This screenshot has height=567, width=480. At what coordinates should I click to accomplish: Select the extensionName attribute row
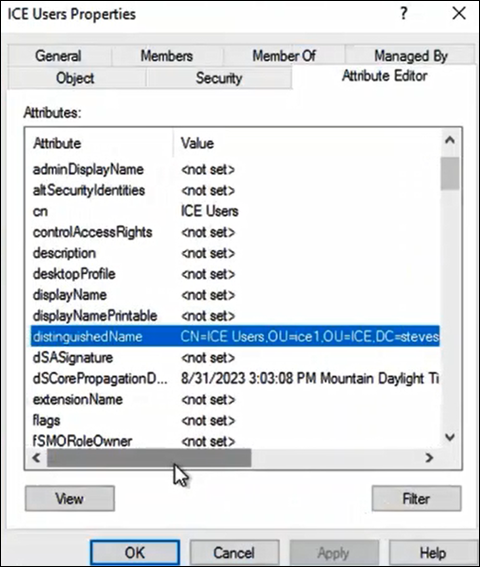pos(235,400)
